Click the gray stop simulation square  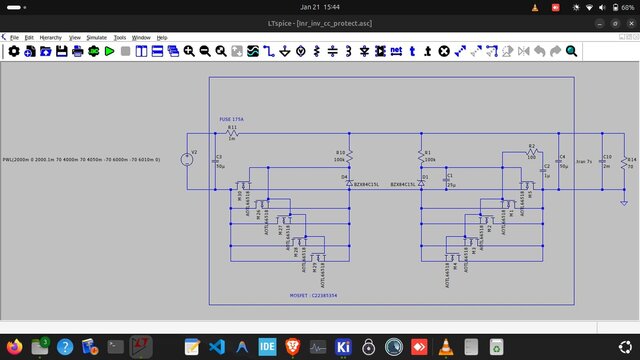pyautogui.click(x=126, y=51)
